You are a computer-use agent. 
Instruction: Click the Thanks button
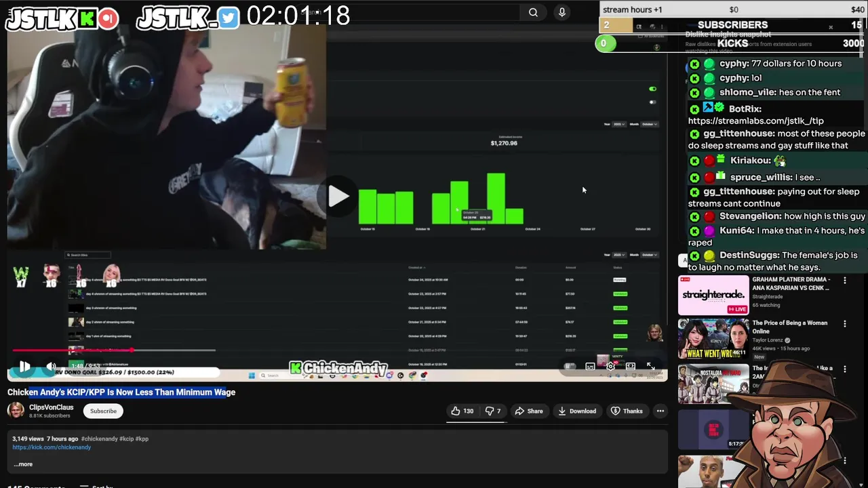(627, 411)
